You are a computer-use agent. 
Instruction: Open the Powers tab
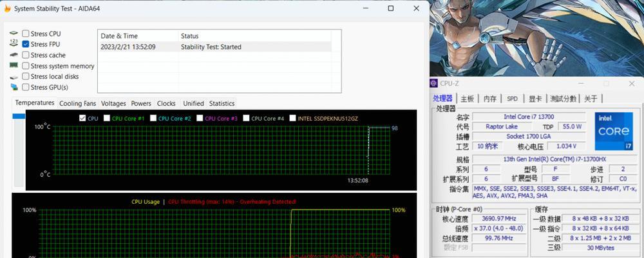[141, 103]
